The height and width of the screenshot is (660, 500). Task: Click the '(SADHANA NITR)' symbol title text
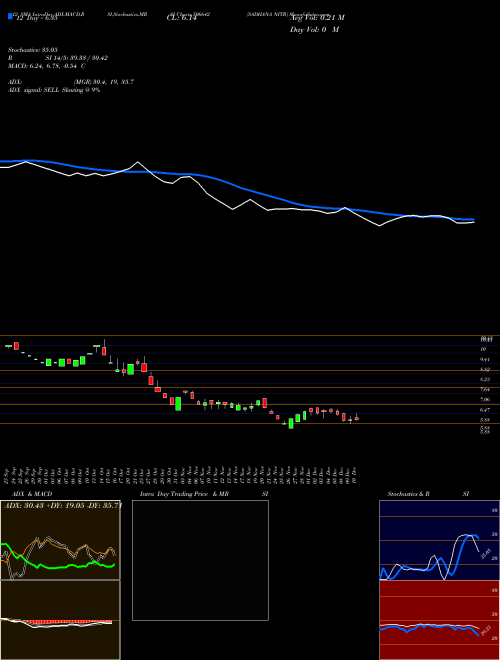pyautogui.click(x=267, y=14)
